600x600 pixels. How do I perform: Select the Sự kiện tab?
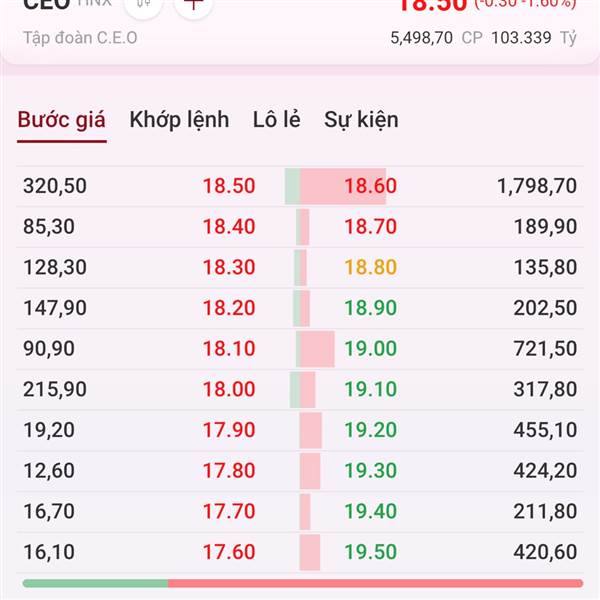[x=361, y=120]
